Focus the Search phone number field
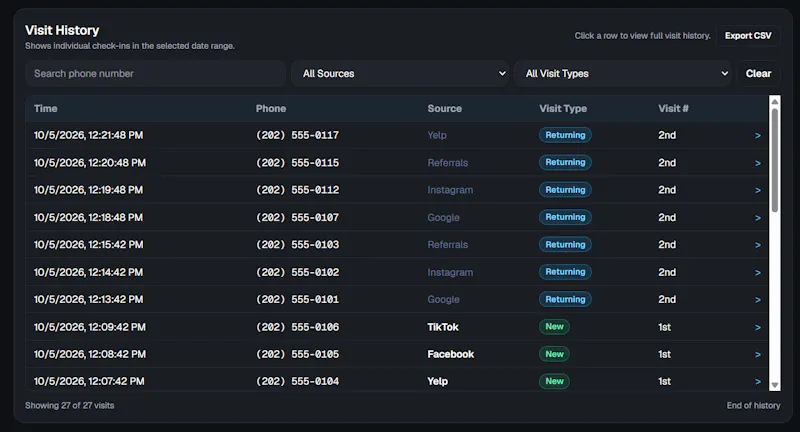The height and width of the screenshot is (432, 800). pyautogui.click(x=155, y=73)
